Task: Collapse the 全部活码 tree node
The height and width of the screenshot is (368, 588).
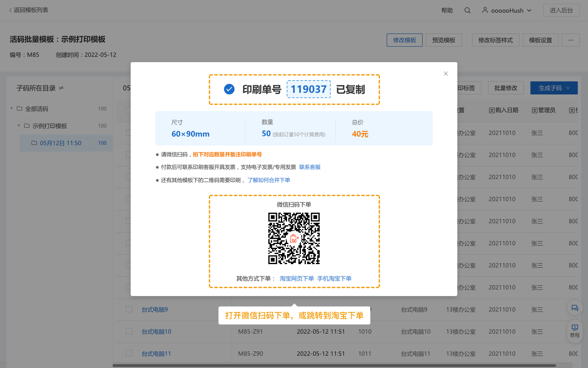Action: click(x=11, y=108)
